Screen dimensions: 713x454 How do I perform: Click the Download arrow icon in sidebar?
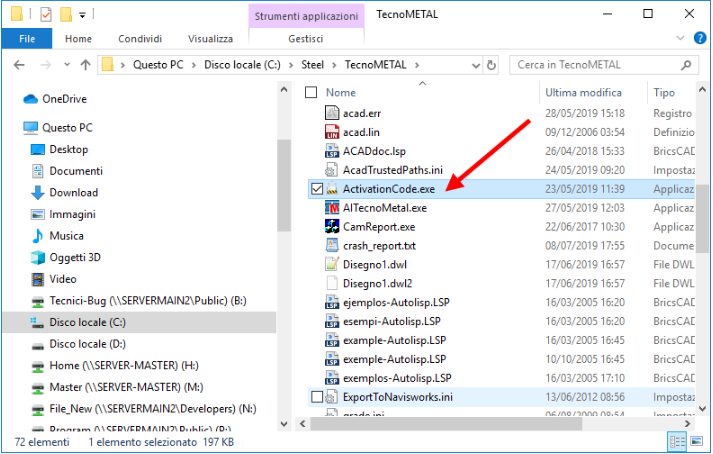[x=37, y=192]
